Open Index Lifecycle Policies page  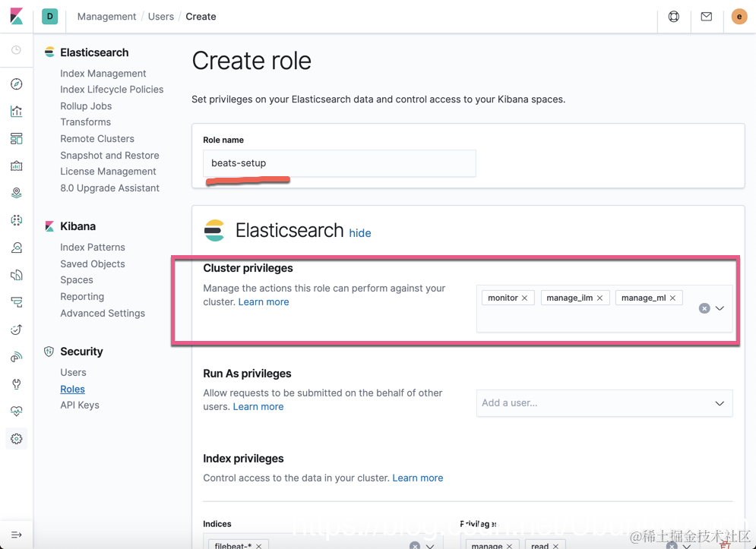(x=112, y=89)
